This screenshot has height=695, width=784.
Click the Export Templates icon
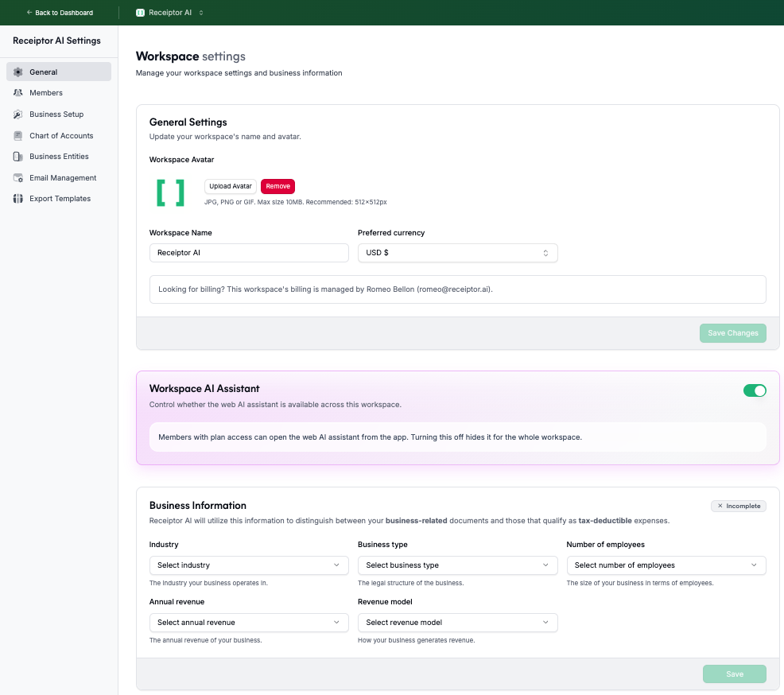[x=18, y=199]
